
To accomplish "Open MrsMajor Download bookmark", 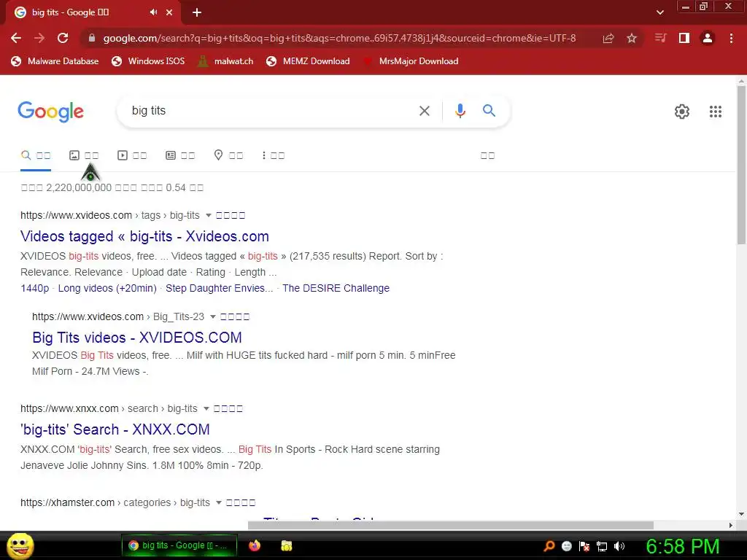I will click(x=411, y=61).
